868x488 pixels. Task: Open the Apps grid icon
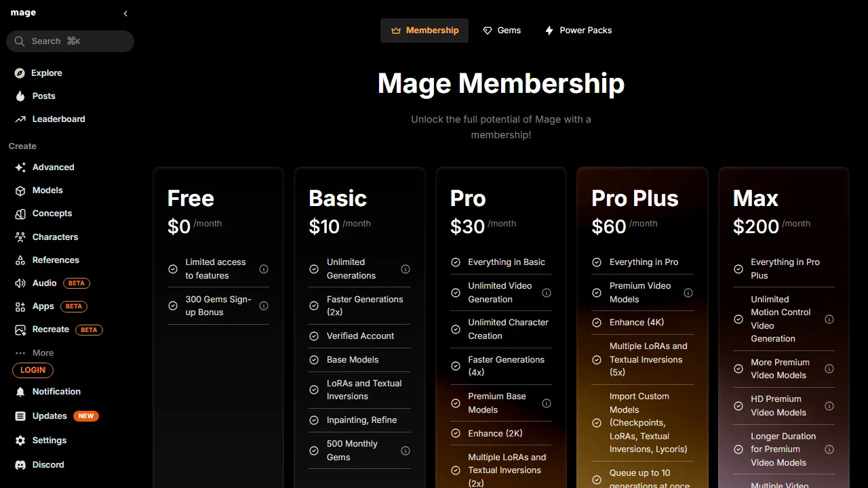pyautogui.click(x=20, y=306)
